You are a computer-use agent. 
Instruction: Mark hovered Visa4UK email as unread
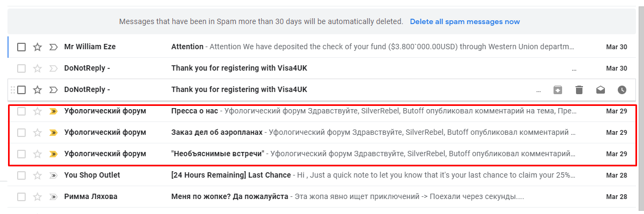601,90
